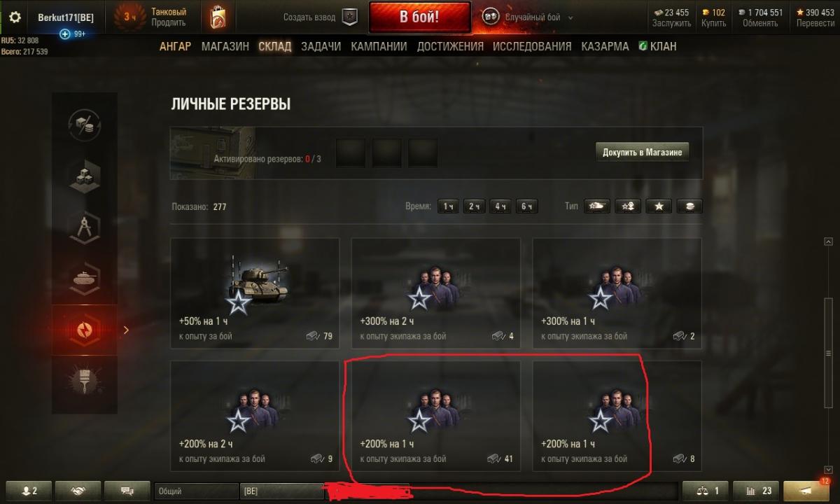Toggle the 1 ч duration filter
840x504 pixels.
click(x=448, y=206)
